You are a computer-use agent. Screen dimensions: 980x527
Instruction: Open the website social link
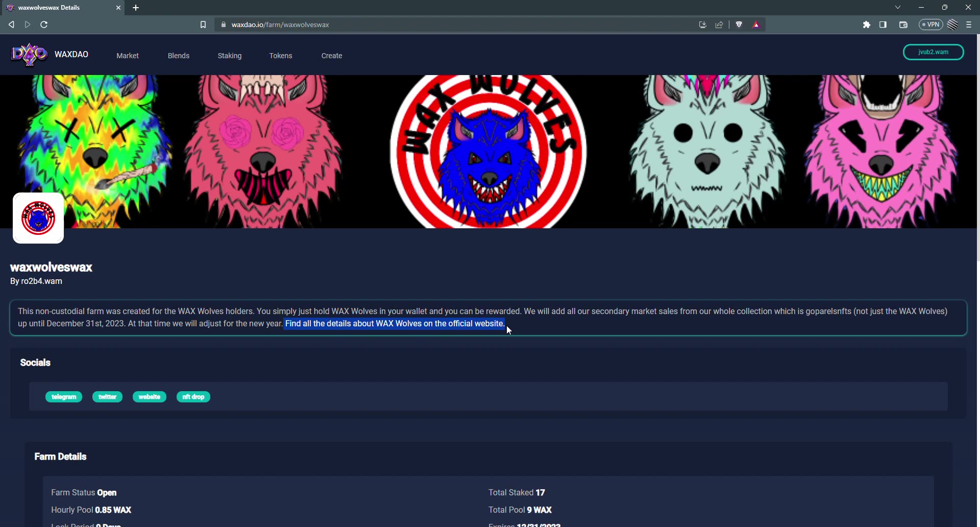150,397
